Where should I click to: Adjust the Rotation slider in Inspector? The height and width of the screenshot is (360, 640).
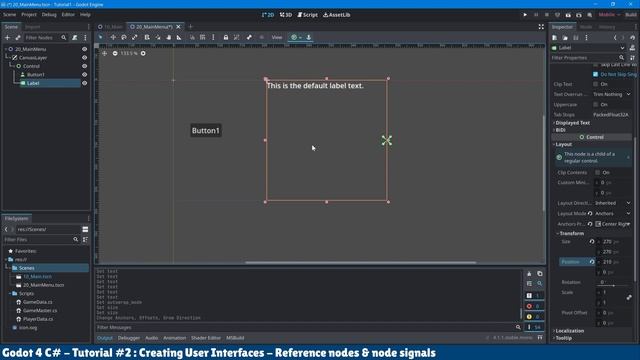[613, 286]
